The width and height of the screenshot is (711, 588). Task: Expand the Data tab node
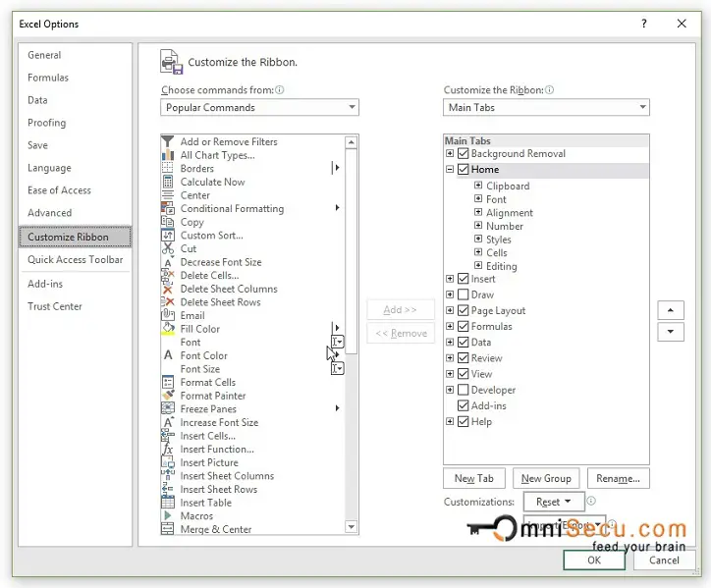[450, 343]
